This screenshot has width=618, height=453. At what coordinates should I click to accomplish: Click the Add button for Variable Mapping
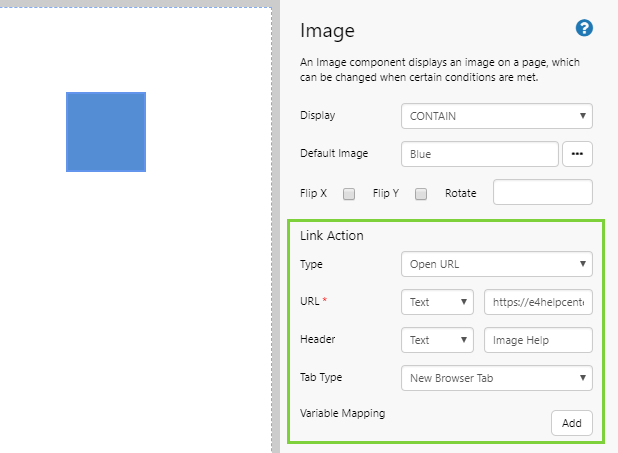coord(571,423)
